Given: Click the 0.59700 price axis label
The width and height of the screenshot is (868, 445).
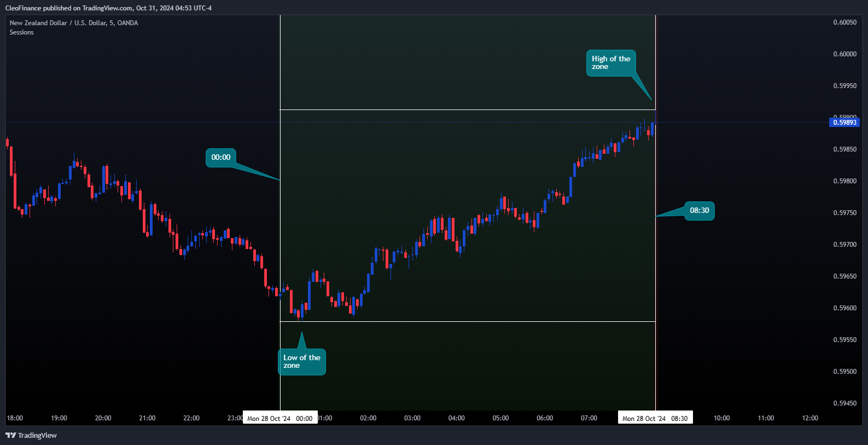Looking at the screenshot, I should click(844, 245).
